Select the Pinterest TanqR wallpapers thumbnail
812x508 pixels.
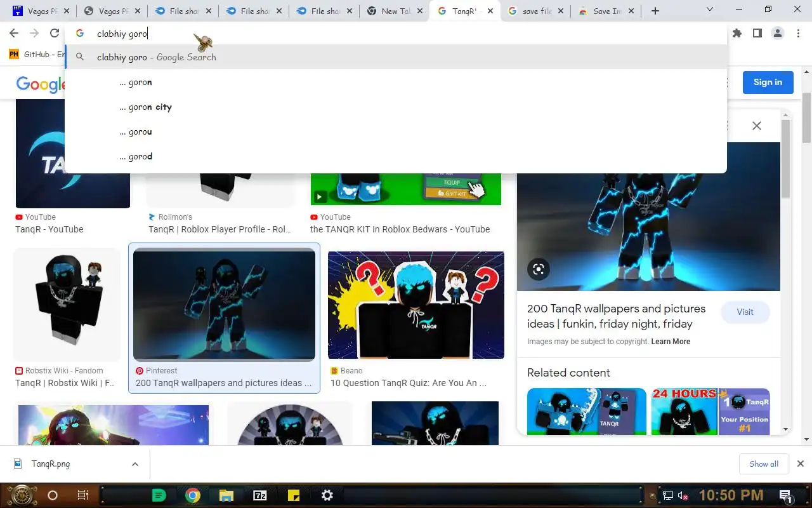click(x=224, y=304)
